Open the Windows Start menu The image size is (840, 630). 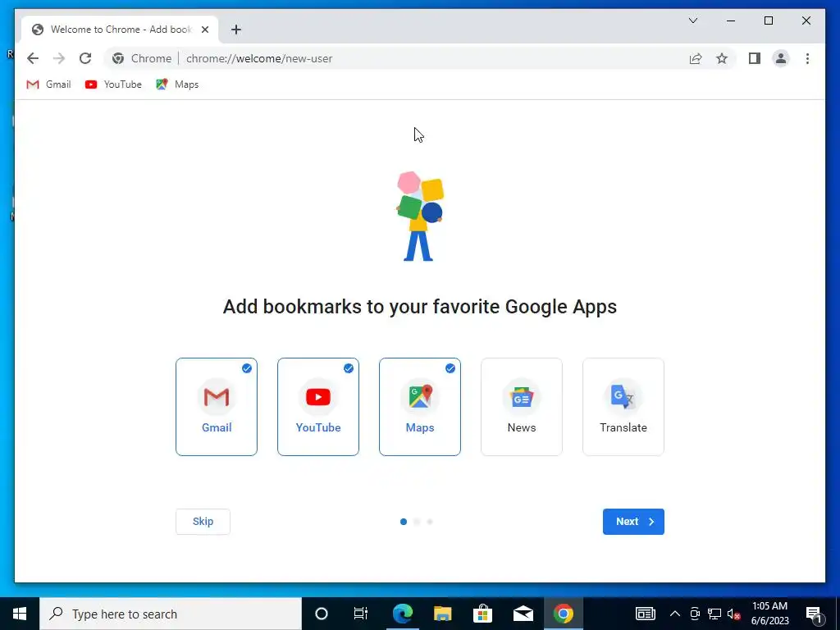20,614
